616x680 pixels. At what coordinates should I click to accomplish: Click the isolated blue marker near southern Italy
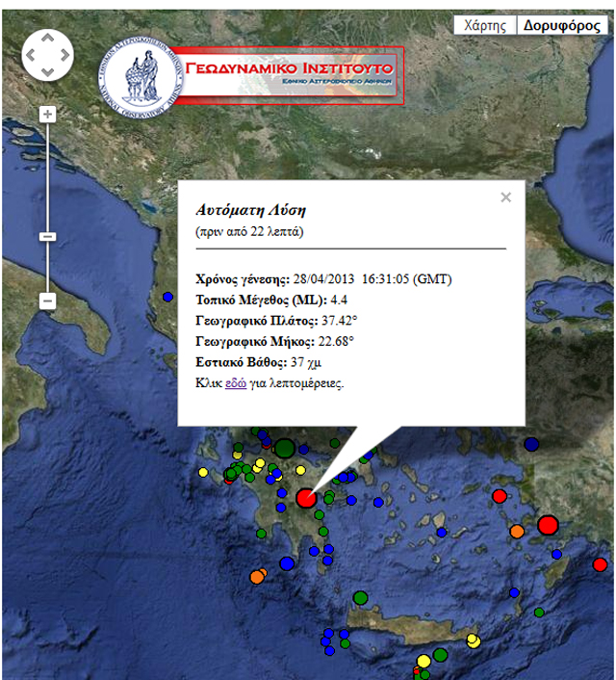(x=167, y=296)
